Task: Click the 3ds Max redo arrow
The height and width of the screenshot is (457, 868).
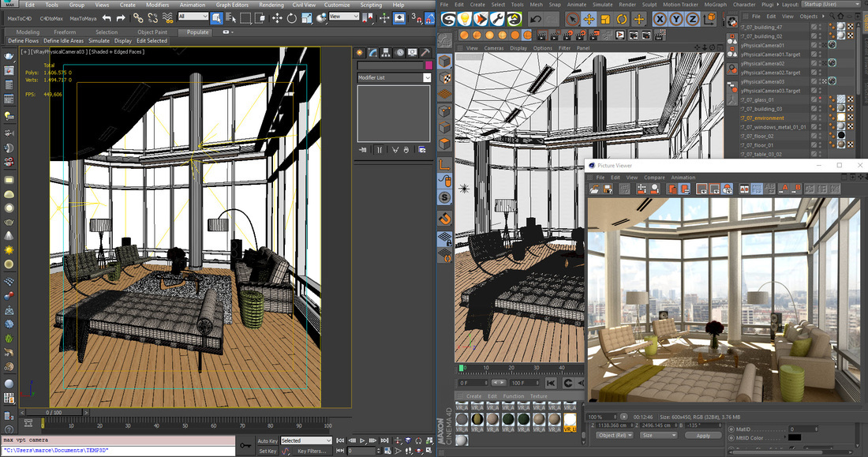Action: point(121,17)
